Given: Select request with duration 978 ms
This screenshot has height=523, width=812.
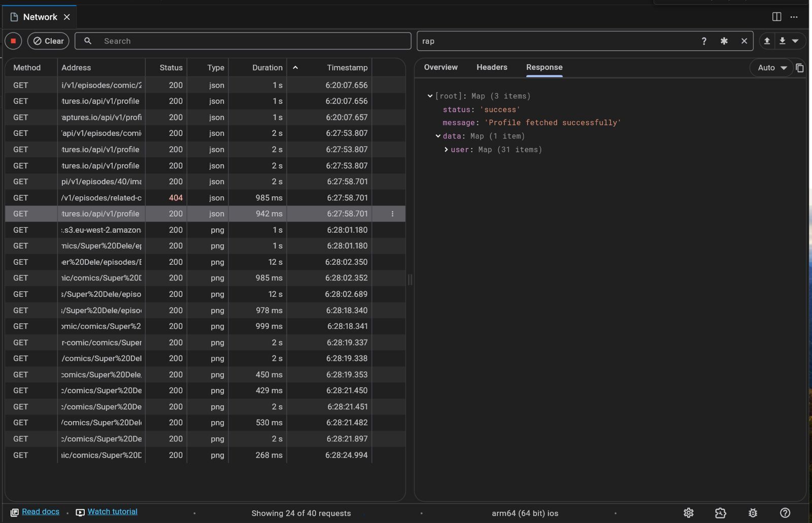Looking at the screenshot, I should point(205,310).
